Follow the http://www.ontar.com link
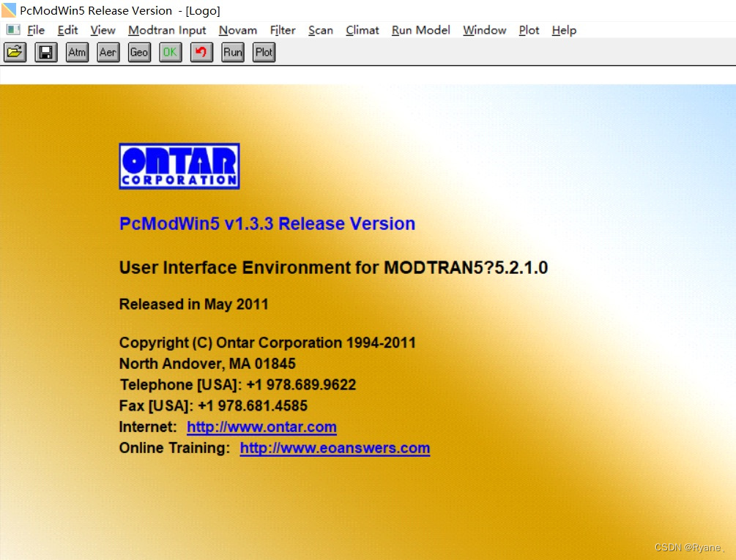736x560 pixels. (261, 427)
